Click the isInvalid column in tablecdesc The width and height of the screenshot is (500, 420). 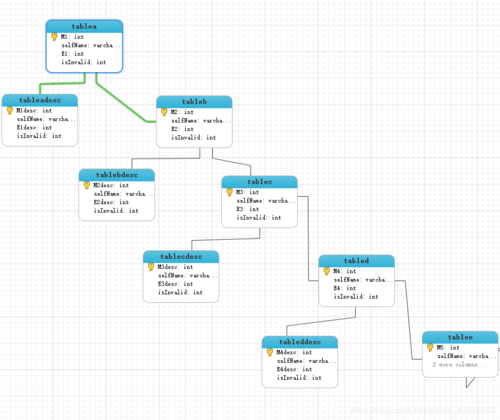click(180, 293)
